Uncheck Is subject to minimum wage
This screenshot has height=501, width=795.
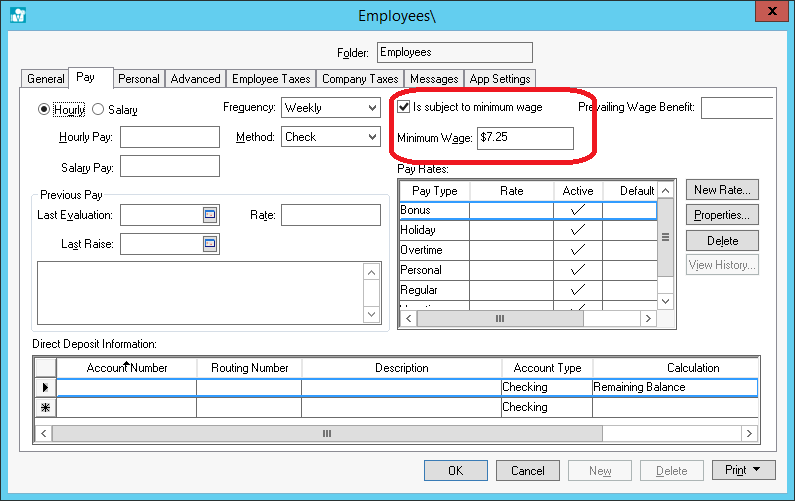click(x=404, y=107)
